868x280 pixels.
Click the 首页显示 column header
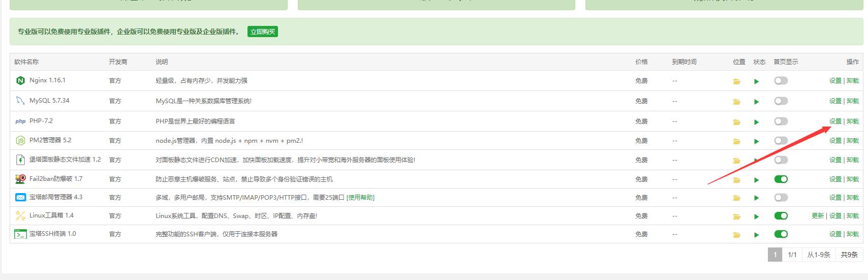(786, 62)
